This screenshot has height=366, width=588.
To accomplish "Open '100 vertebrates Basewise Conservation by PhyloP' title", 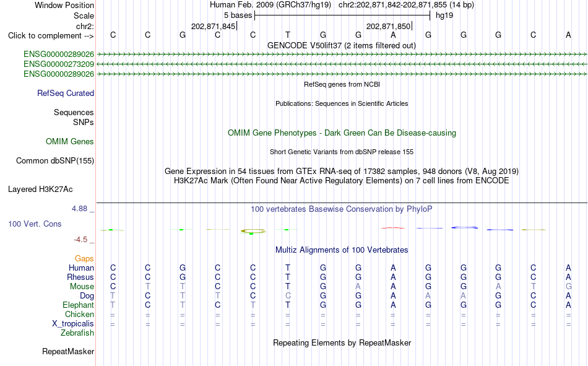I will (342, 209).
